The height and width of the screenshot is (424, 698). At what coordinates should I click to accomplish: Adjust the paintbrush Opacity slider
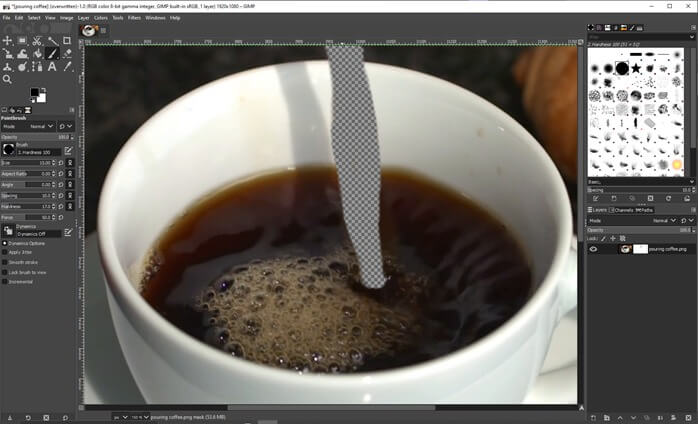pyautogui.click(x=37, y=137)
